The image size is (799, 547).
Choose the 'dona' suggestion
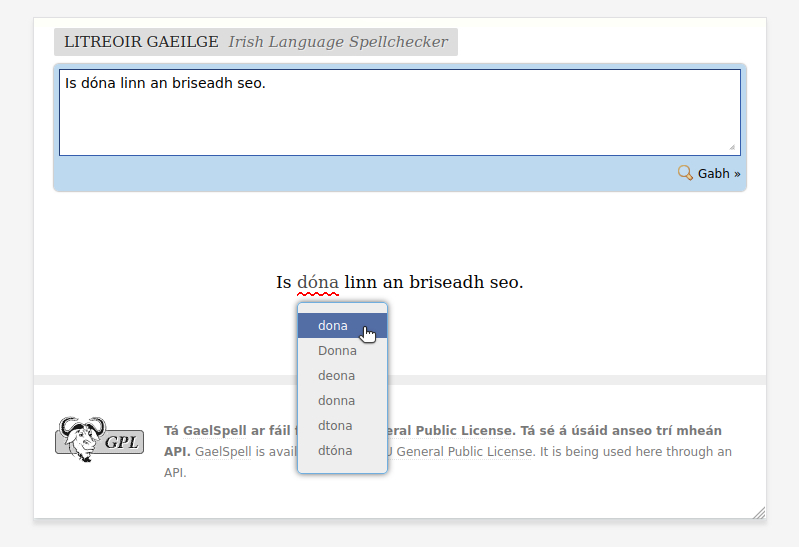coord(333,326)
